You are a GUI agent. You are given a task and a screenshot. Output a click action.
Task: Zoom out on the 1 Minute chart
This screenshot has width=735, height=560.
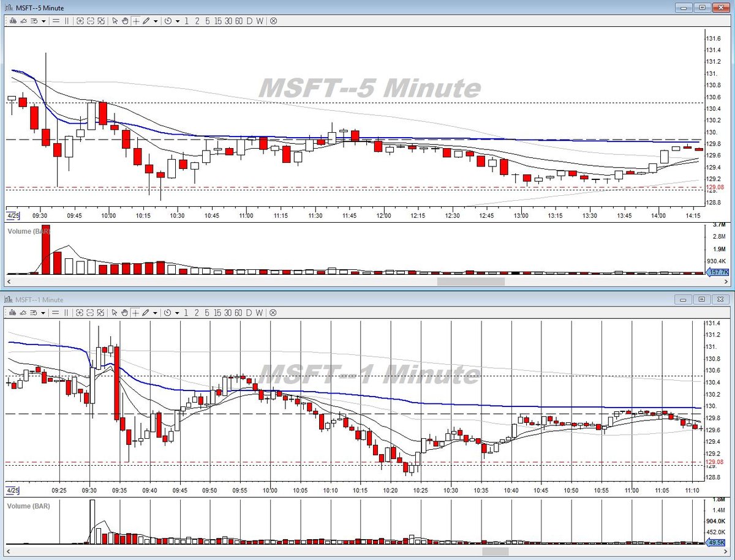pos(91,312)
